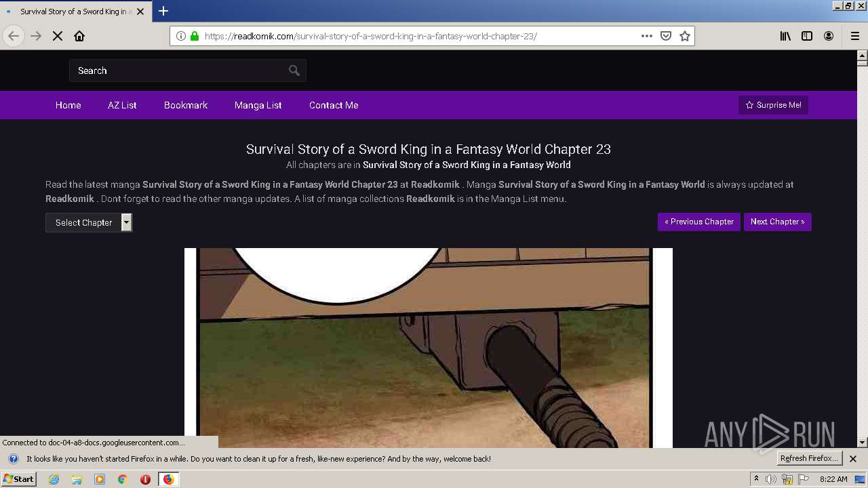The height and width of the screenshot is (488, 868).
Task: Open the Firefox home page icon
Action: click(79, 36)
